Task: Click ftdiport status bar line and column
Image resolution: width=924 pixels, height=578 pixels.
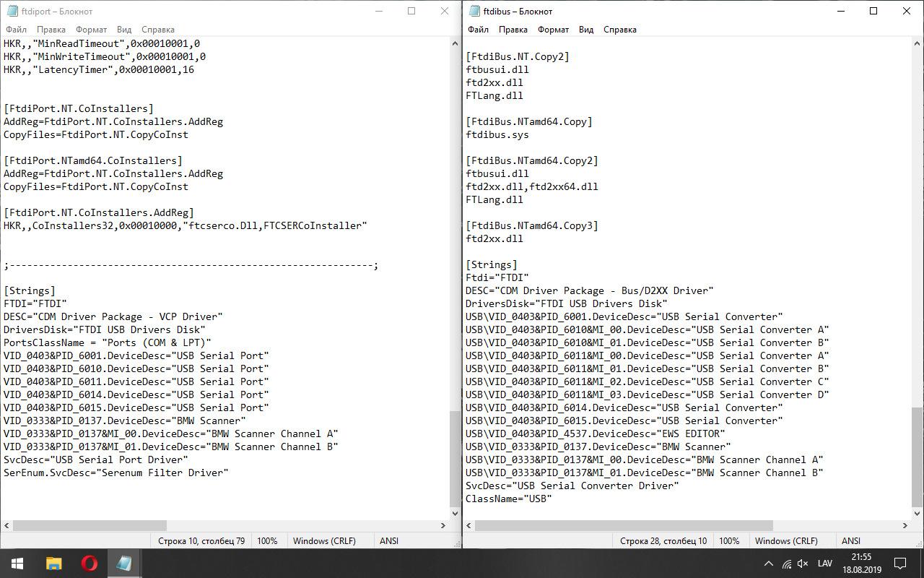Action: pyautogui.click(x=201, y=540)
